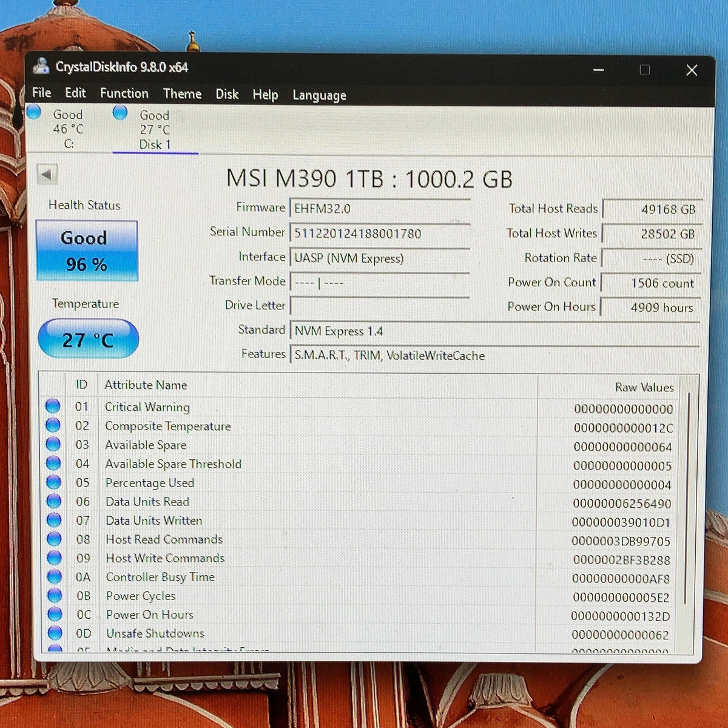The image size is (728, 728).
Task: Select the Controller Busy Time attribute name
Action: pos(160,577)
